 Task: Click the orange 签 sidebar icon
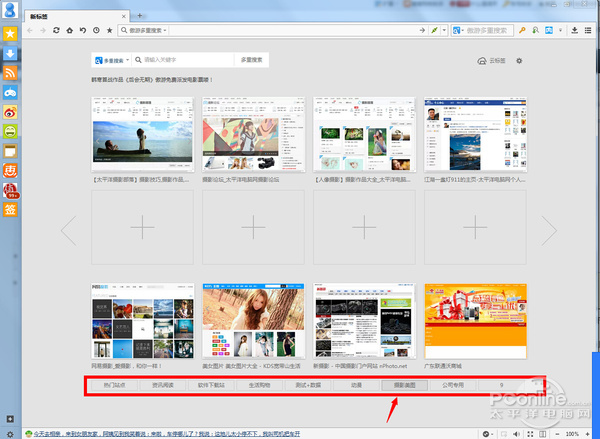[10, 209]
